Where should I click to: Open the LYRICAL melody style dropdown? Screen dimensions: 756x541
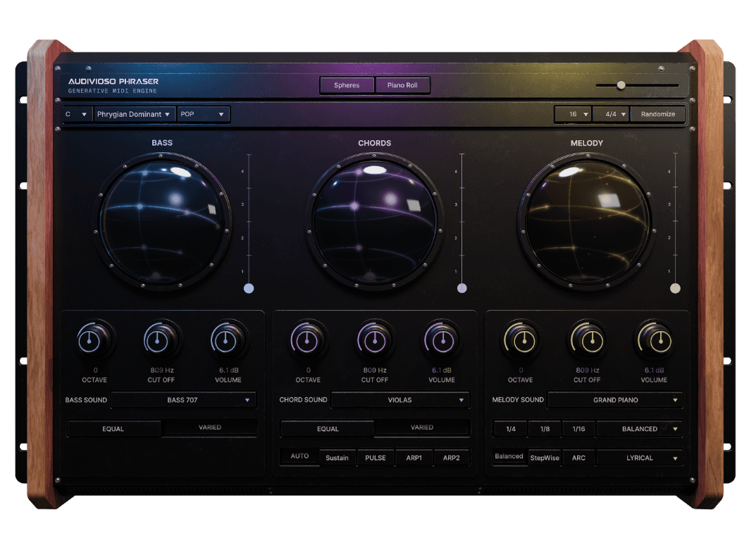click(640, 458)
